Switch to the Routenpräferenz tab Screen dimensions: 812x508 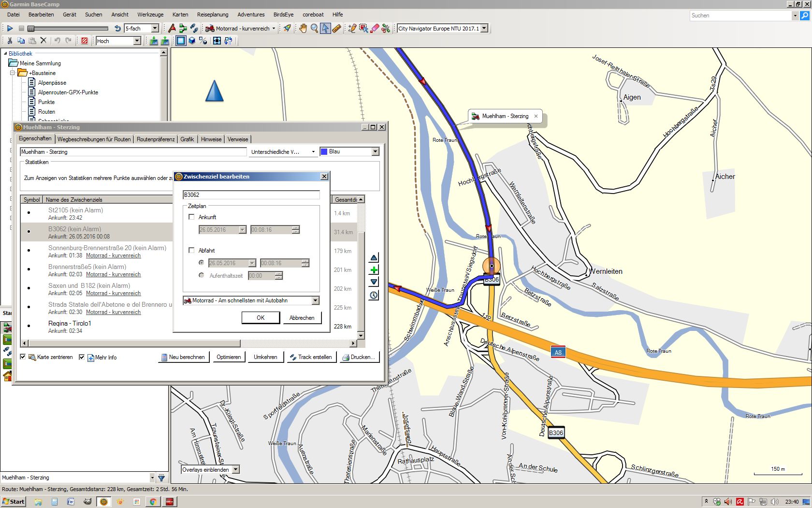click(x=155, y=139)
